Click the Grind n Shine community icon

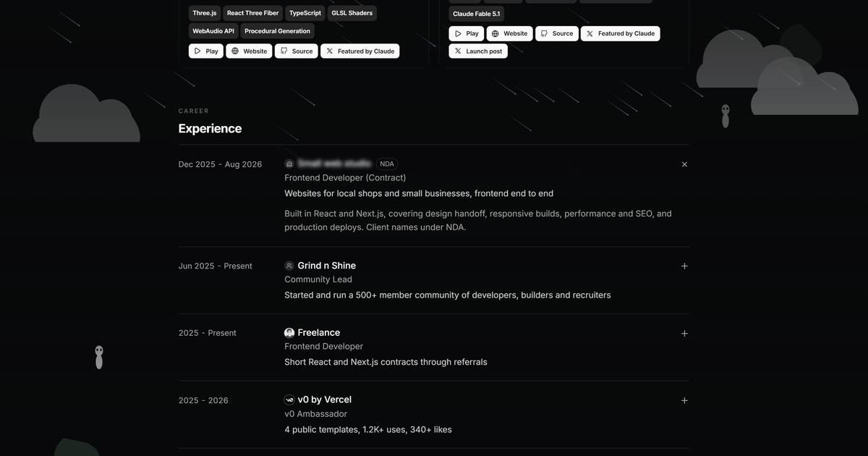point(289,266)
